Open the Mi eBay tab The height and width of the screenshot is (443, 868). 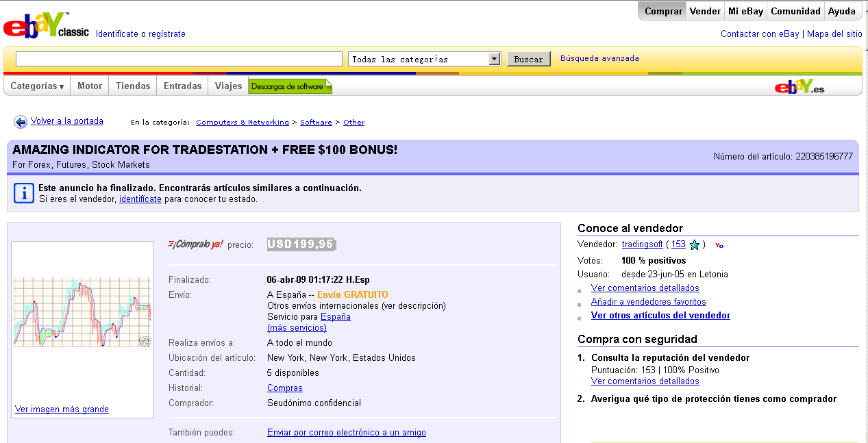point(745,11)
